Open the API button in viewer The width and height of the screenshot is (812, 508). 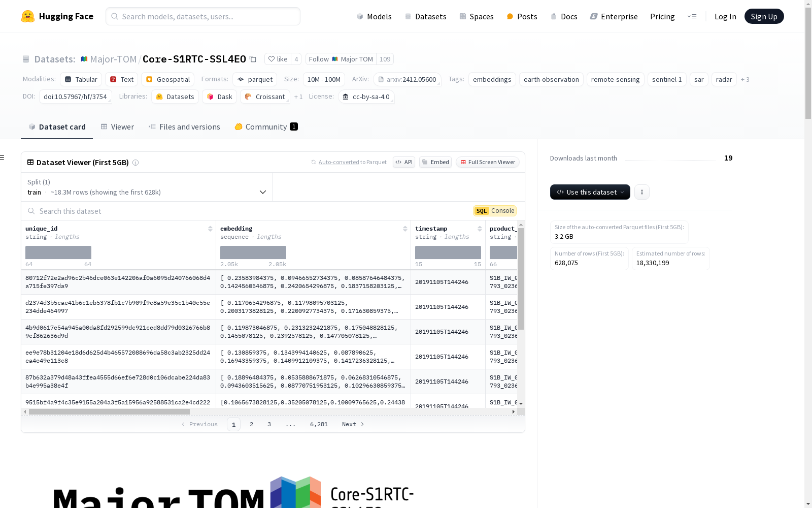tap(404, 162)
